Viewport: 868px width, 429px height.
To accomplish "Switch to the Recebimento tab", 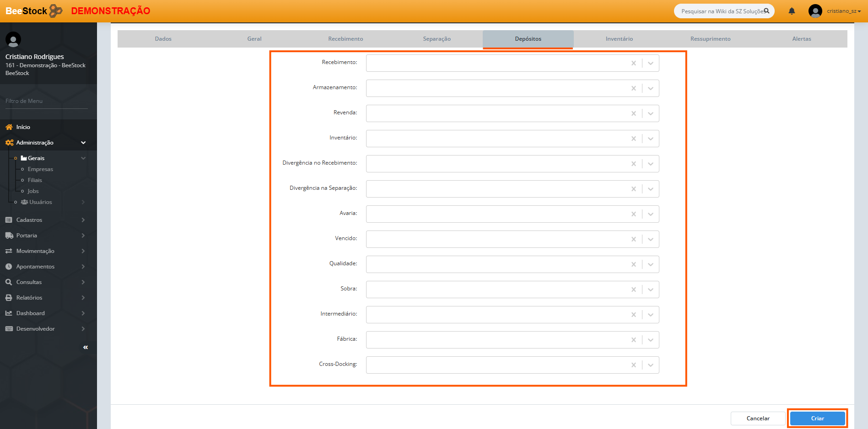I will 345,39.
